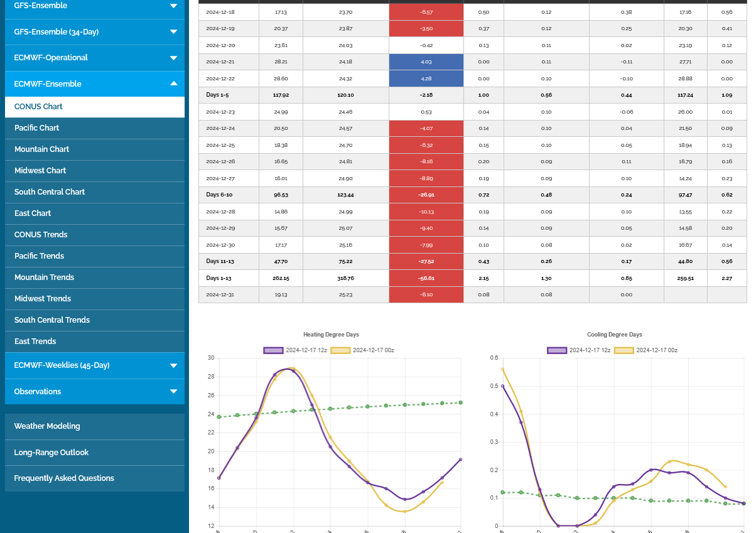Open Frequently Asked Questions
This screenshot has height=533, width=756.
tap(64, 478)
